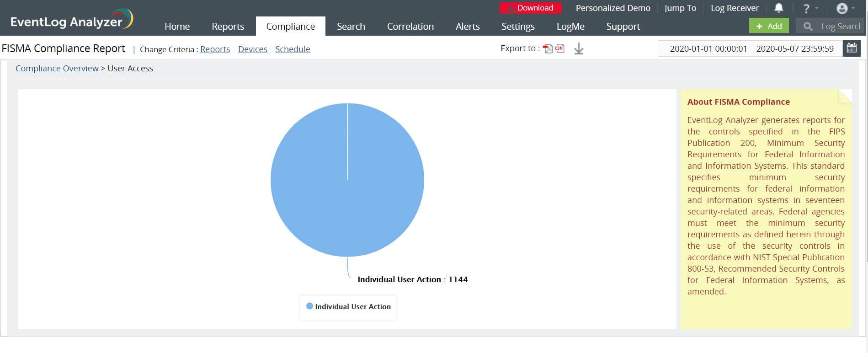
Task: Open the calendar date picker
Action: pos(852,48)
